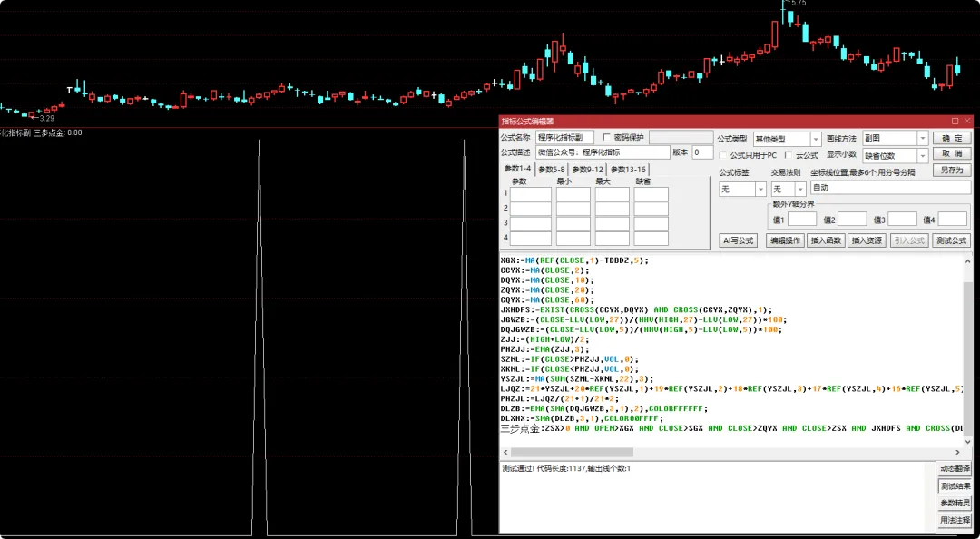Click row 2 最大 field
This screenshot has height=539, width=980.
point(612,209)
